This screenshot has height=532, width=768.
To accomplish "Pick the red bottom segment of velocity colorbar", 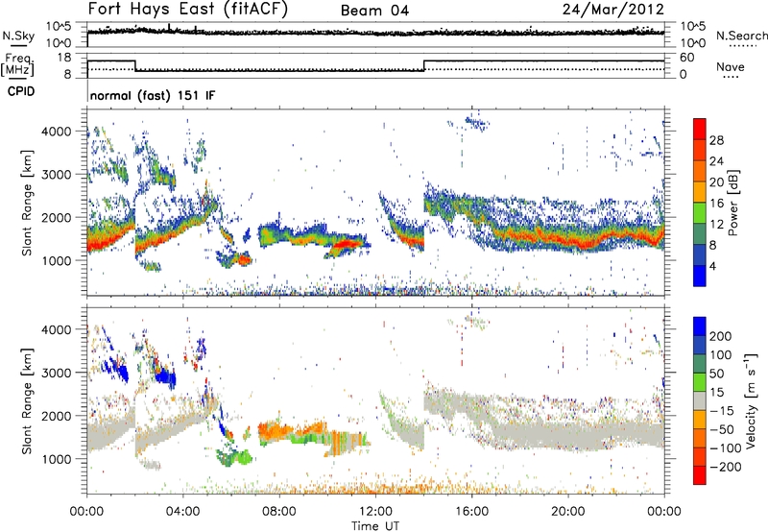I will [700, 475].
